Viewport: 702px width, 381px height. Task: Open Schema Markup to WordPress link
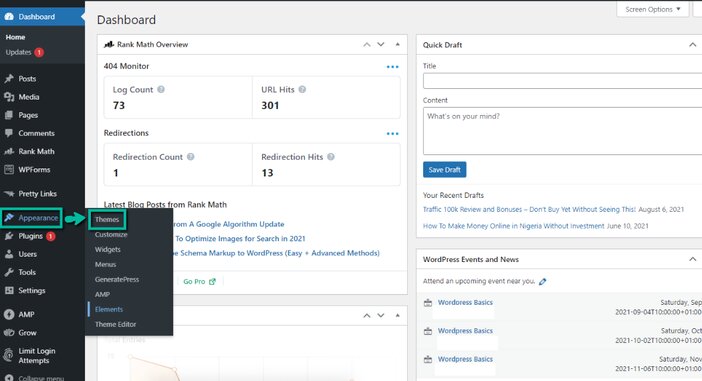click(276, 253)
